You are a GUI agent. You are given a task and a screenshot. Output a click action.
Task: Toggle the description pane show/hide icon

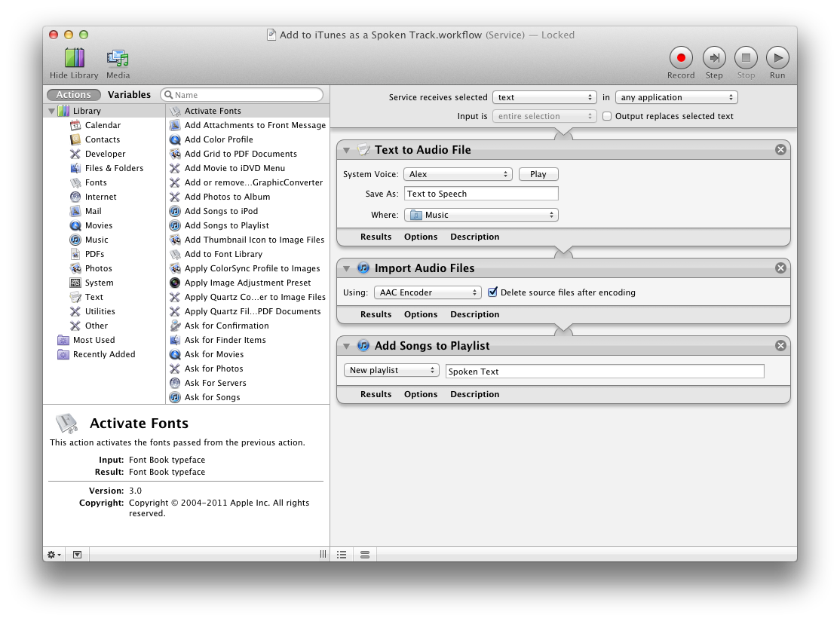pyautogui.click(x=77, y=555)
